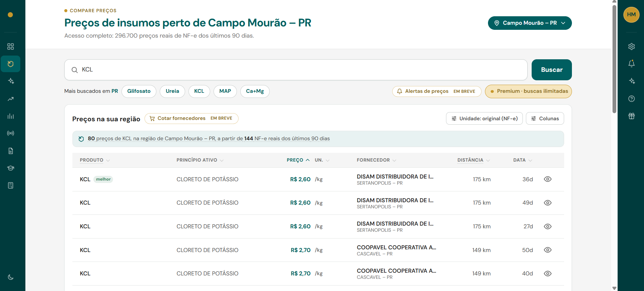Toggle eye icon on COOPAVEL 50d row
Viewport: 644px width, 291px height.
pos(548,250)
